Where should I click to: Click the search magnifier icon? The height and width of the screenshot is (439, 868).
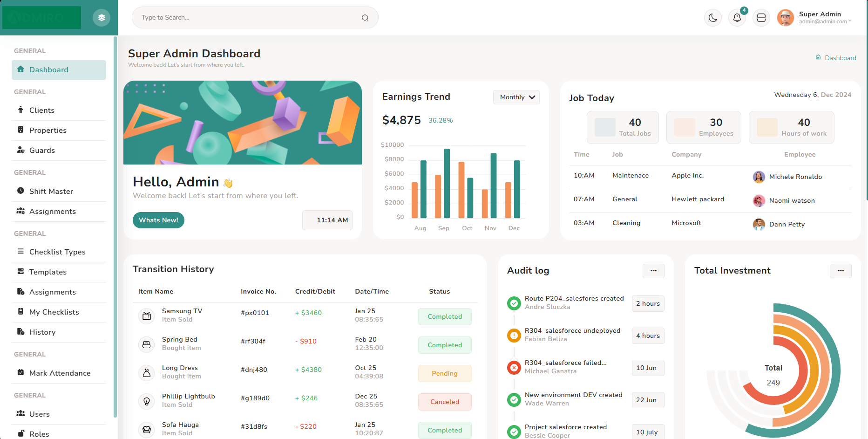365,18
